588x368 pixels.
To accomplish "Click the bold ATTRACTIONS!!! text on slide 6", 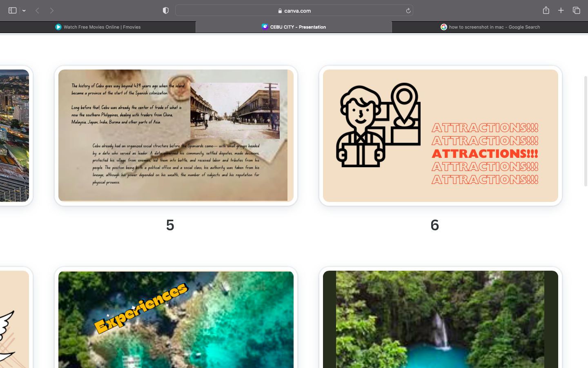I will tap(485, 154).
